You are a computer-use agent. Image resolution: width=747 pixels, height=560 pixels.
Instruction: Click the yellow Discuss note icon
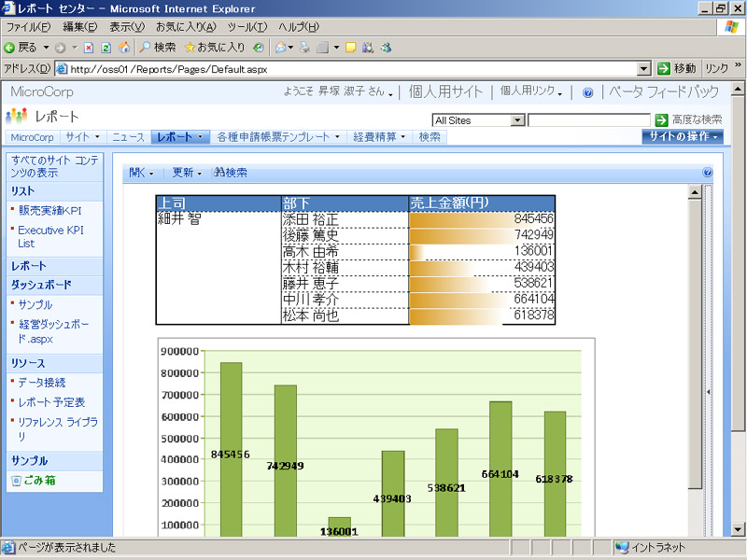(x=351, y=48)
